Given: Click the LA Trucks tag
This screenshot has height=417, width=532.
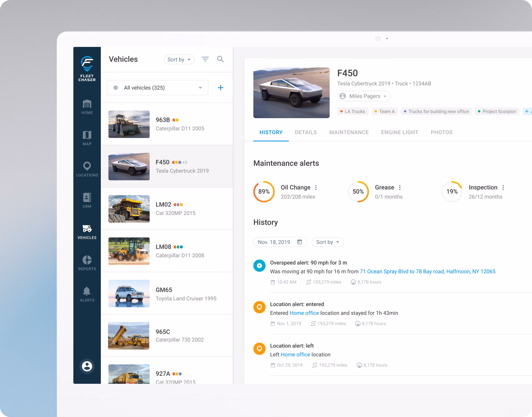Looking at the screenshot, I should coord(353,111).
